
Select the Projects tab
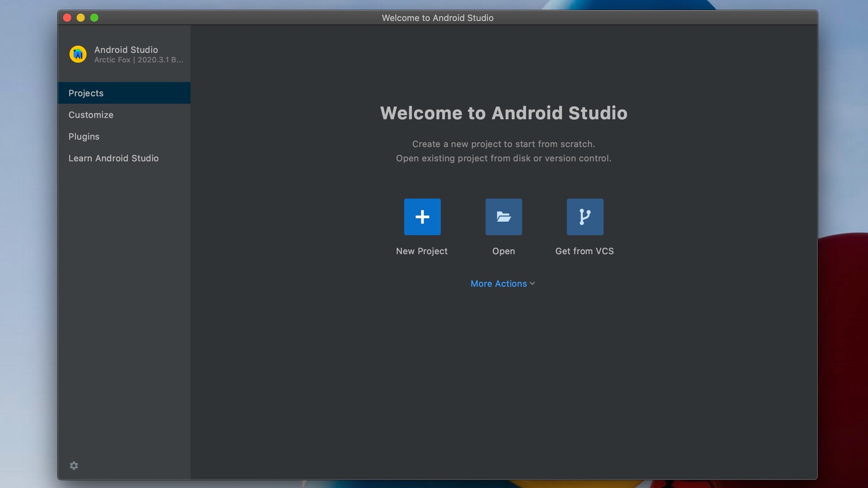tap(124, 93)
